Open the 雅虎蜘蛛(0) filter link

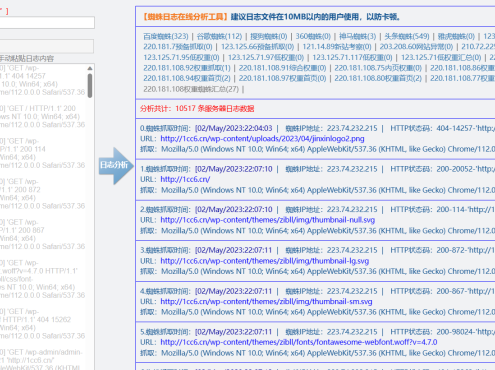pyautogui.click(x=456, y=36)
